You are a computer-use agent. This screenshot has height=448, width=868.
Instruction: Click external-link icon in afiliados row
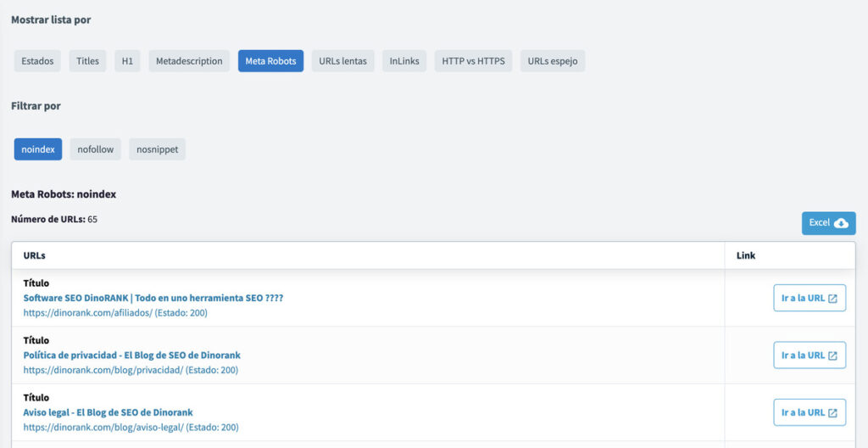pos(832,299)
